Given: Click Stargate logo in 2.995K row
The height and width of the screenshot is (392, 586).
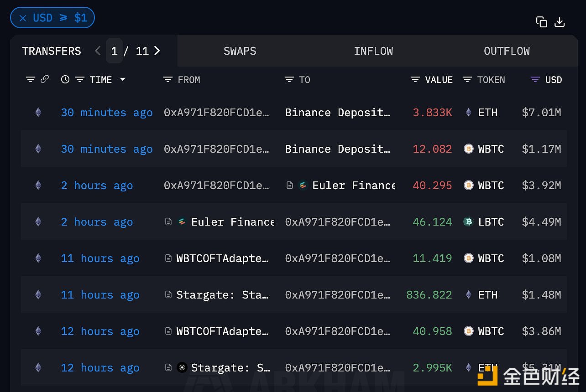Looking at the screenshot, I should pos(182,367).
